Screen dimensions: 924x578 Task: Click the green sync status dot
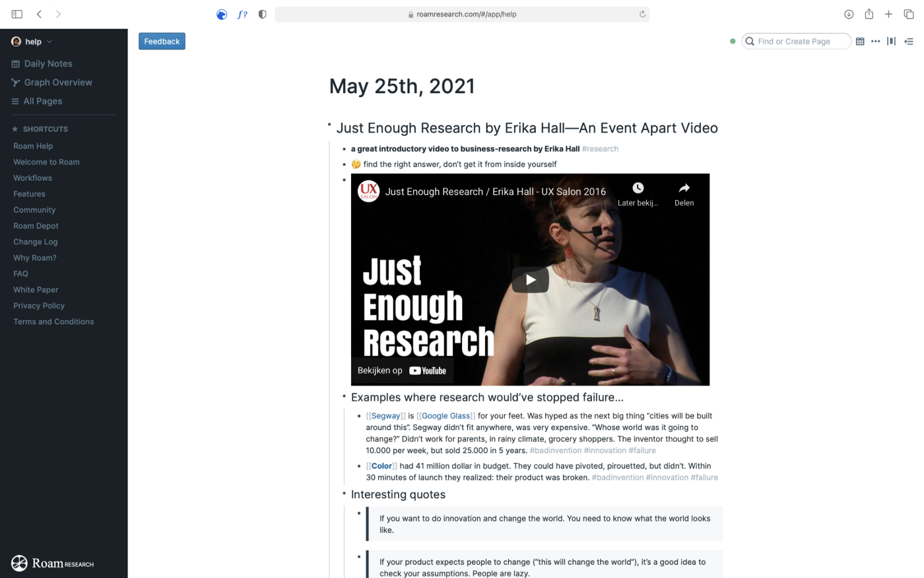click(733, 41)
